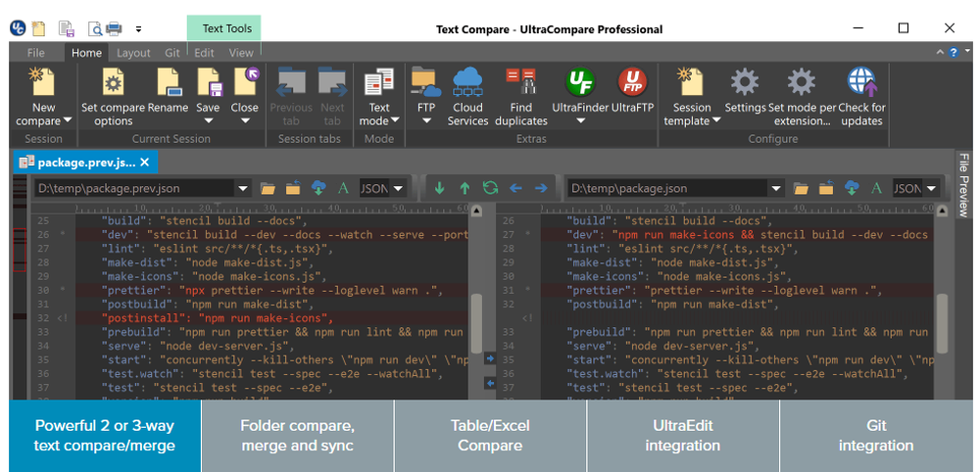The width and height of the screenshot is (980, 472).
Task: Click the Rename session button
Action: click(169, 91)
